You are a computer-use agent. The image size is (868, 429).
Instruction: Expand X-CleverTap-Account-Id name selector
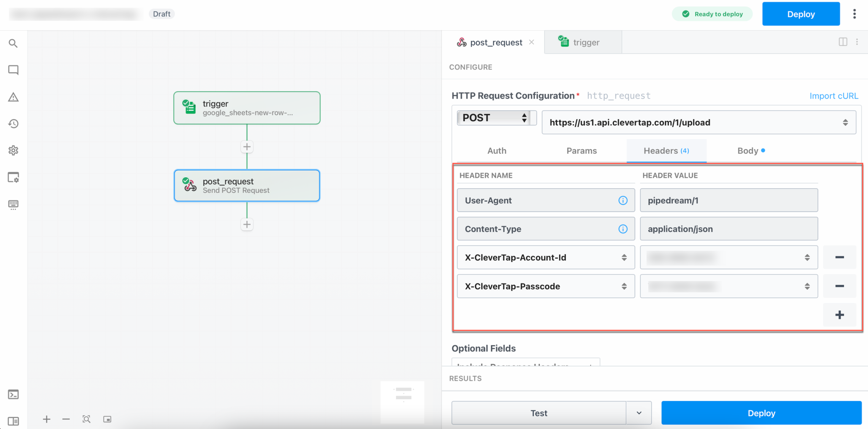click(624, 257)
